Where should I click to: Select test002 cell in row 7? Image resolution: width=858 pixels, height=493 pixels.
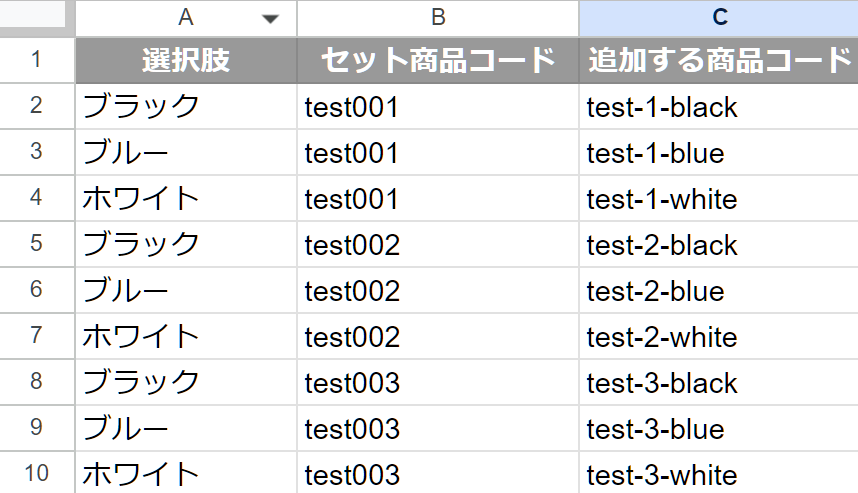pos(352,337)
